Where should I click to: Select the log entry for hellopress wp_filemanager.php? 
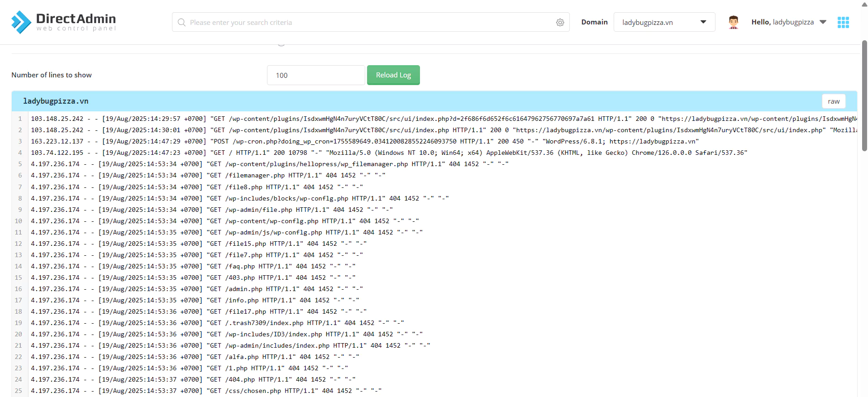270,164
